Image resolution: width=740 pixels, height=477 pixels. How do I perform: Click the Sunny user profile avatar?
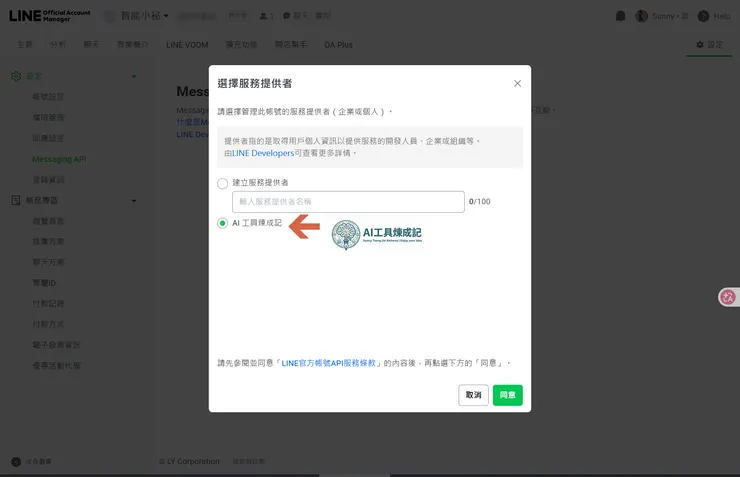pyautogui.click(x=641, y=16)
